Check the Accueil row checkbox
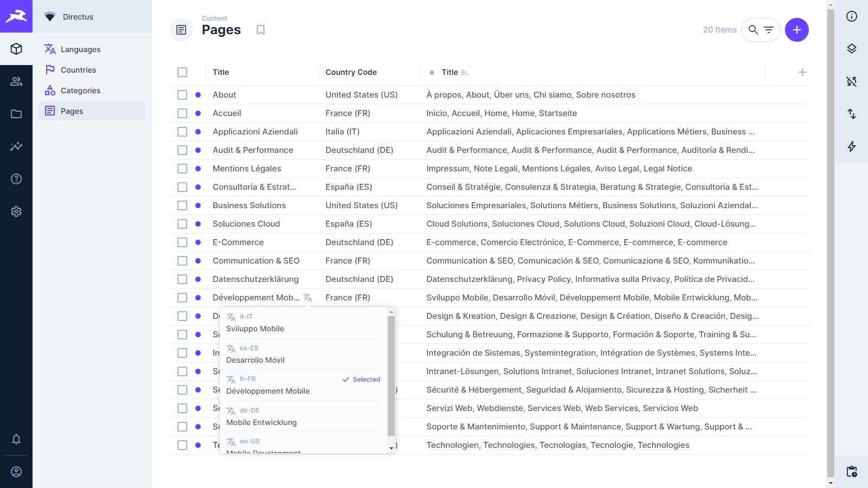This screenshot has width=868, height=488. tap(182, 113)
